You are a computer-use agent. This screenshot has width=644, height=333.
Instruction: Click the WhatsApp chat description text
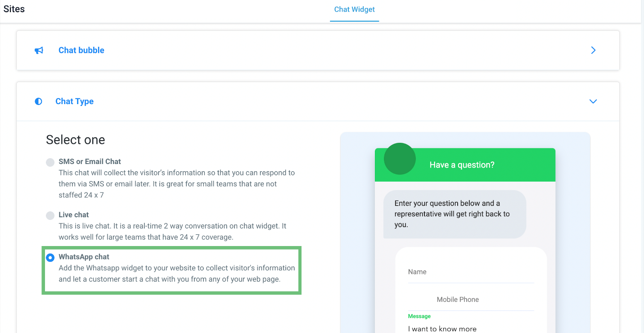pos(177,274)
